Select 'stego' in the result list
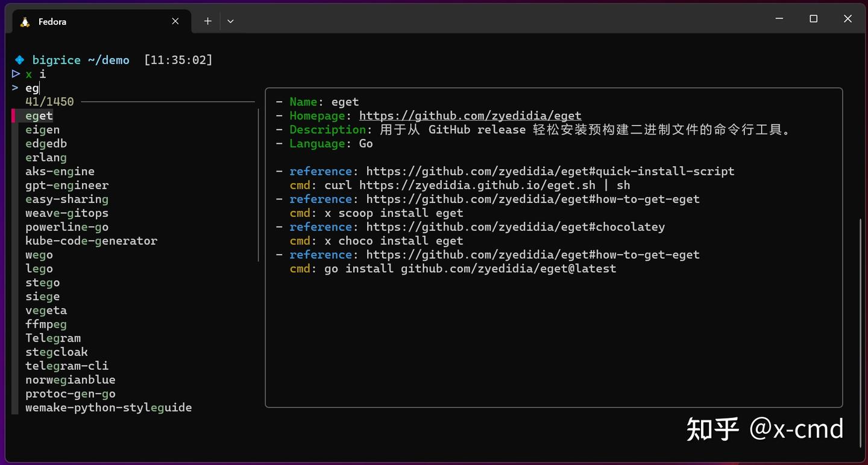 click(x=42, y=282)
